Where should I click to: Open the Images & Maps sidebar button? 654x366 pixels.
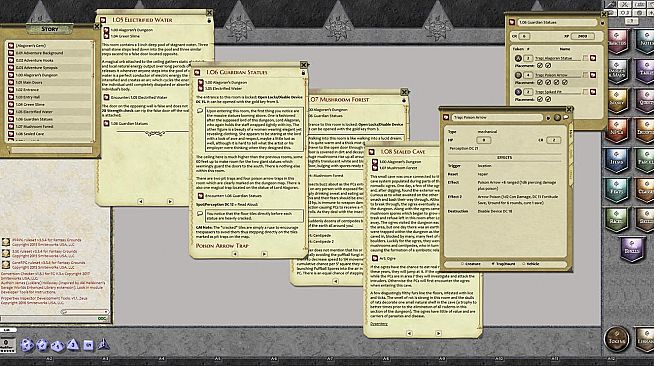pyautogui.click(x=617, y=71)
